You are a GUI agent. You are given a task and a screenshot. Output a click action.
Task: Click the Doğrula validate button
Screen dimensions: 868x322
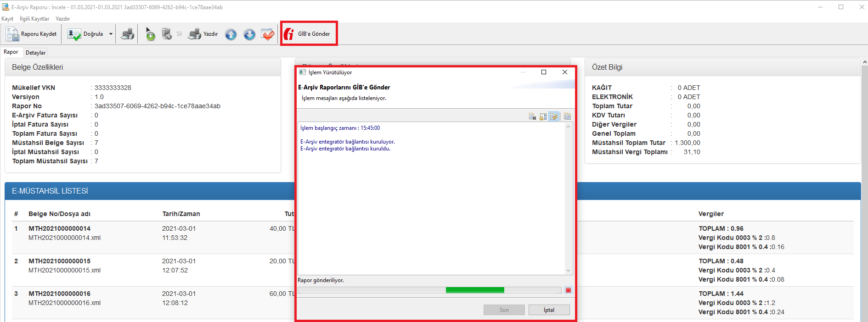pyautogui.click(x=86, y=34)
